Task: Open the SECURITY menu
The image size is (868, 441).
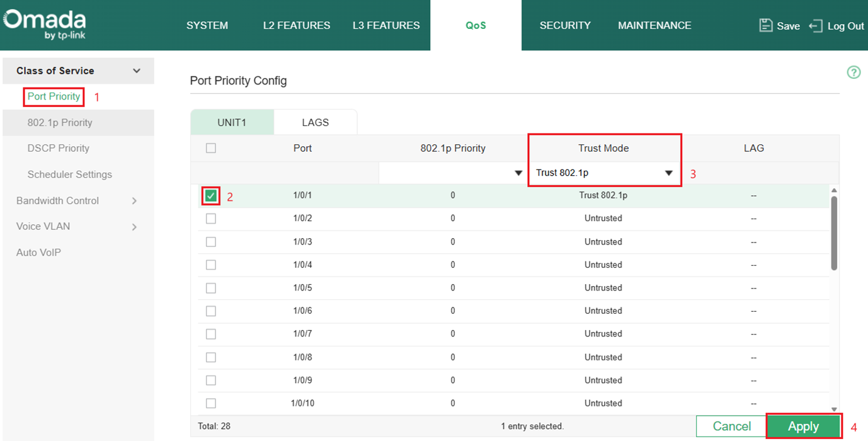Action: click(564, 25)
